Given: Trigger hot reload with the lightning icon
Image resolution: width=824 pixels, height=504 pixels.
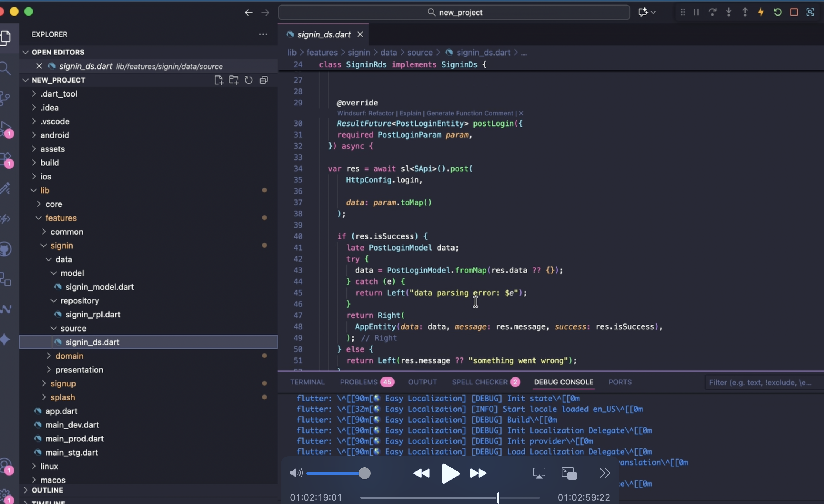Looking at the screenshot, I should pos(761,12).
